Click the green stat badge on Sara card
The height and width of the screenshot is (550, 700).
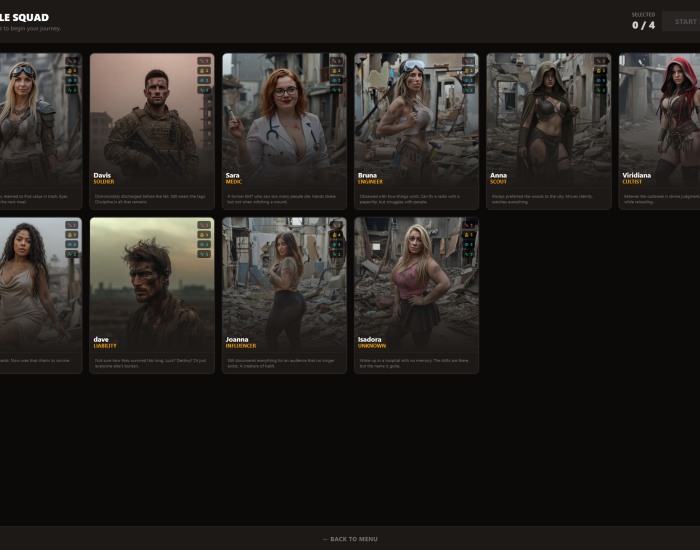[x=336, y=90]
